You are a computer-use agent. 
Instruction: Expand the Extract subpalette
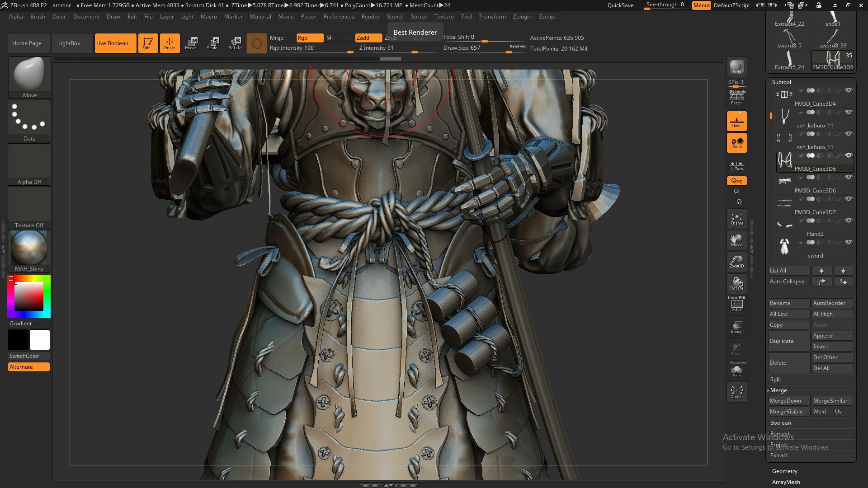click(779, 455)
